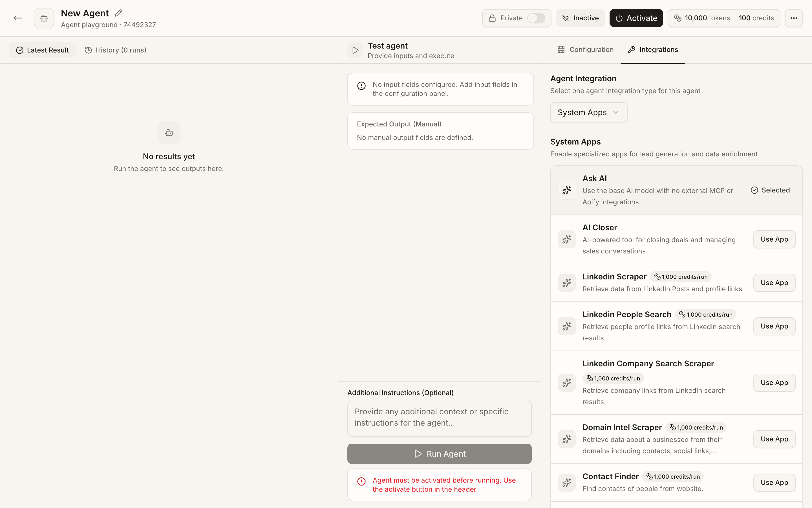Click the robot icon above No results yet

pyautogui.click(x=169, y=133)
